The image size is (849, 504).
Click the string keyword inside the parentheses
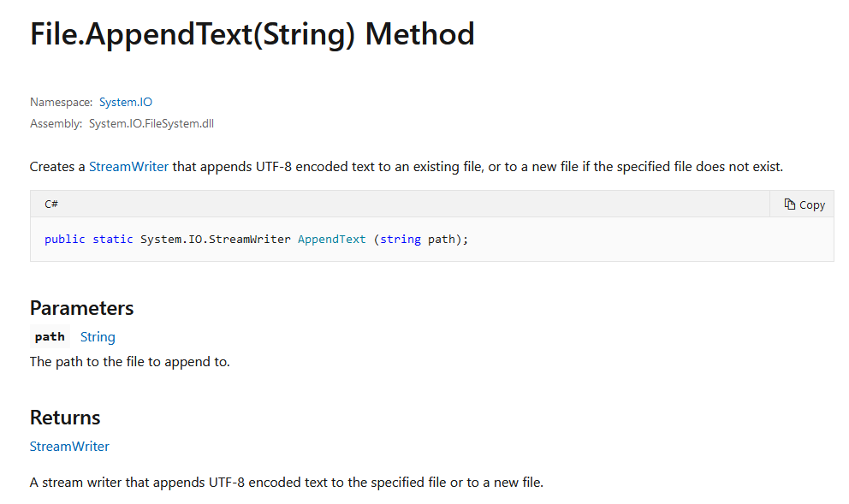coord(401,240)
